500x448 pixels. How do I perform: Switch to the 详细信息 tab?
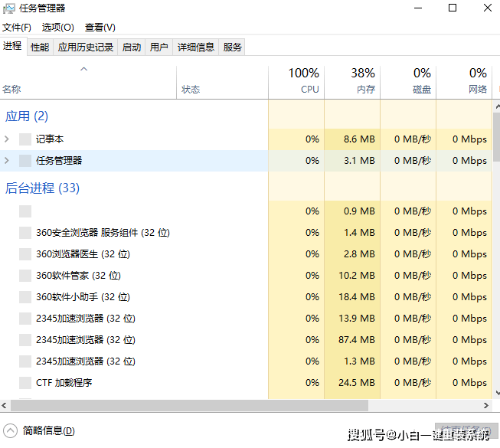(196, 47)
